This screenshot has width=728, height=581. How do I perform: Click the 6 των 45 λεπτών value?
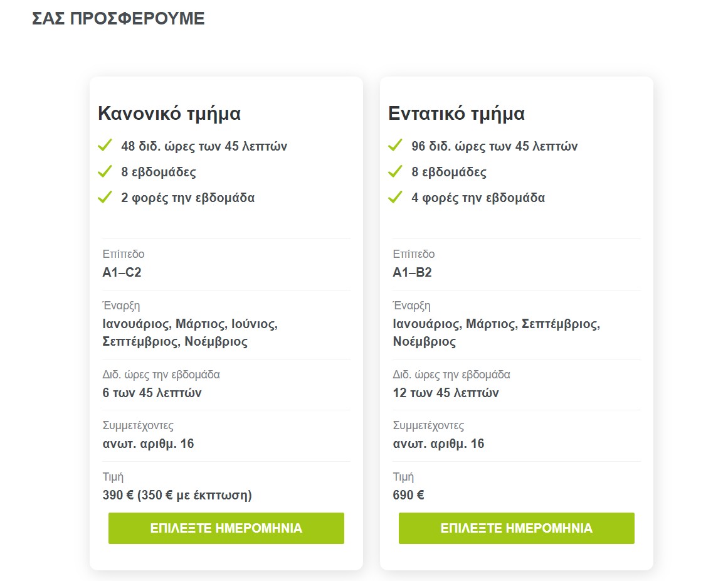pyautogui.click(x=152, y=393)
